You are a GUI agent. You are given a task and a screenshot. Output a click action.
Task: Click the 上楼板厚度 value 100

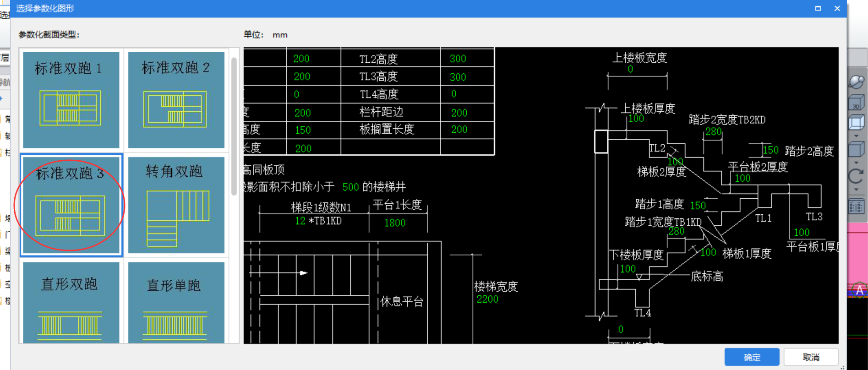[636, 119]
